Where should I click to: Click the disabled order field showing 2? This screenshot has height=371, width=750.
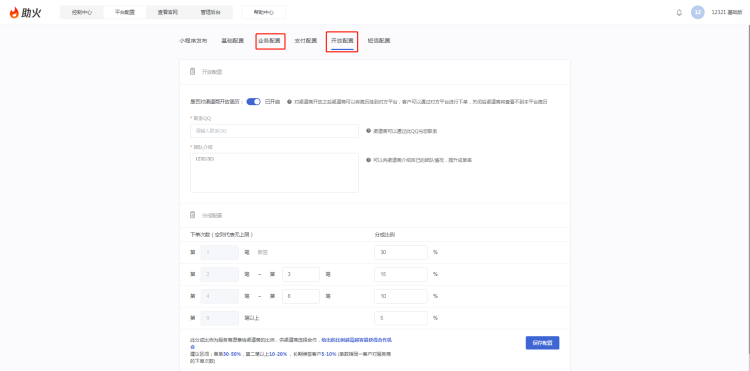pos(220,274)
